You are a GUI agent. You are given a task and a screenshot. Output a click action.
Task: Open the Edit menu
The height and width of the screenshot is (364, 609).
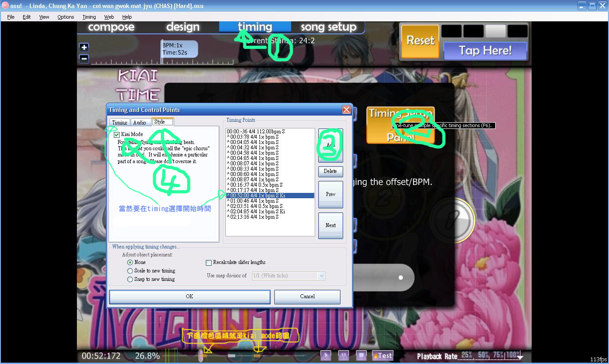(x=27, y=17)
